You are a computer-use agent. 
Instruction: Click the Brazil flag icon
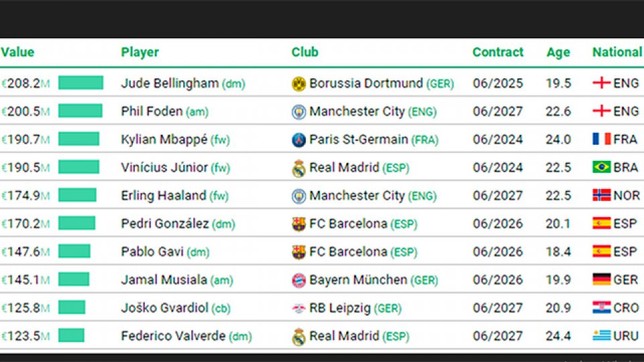coord(601,167)
